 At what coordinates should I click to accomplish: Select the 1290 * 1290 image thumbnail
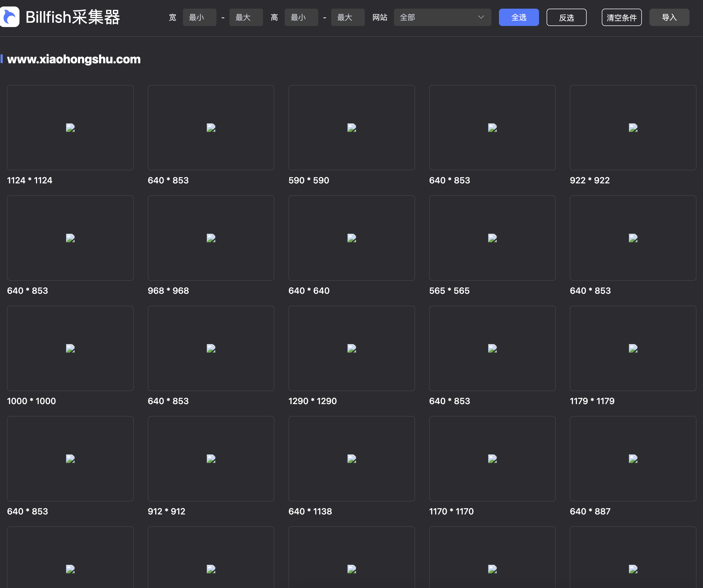pos(351,348)
